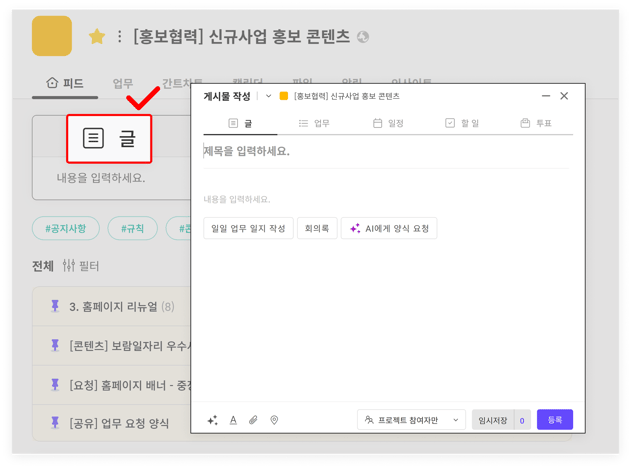This screenshot has width=631, height=468.
Task: Expand the project selector chevron beside 게시물 작성
Action: pyautogui.click(x=268, y=96)
